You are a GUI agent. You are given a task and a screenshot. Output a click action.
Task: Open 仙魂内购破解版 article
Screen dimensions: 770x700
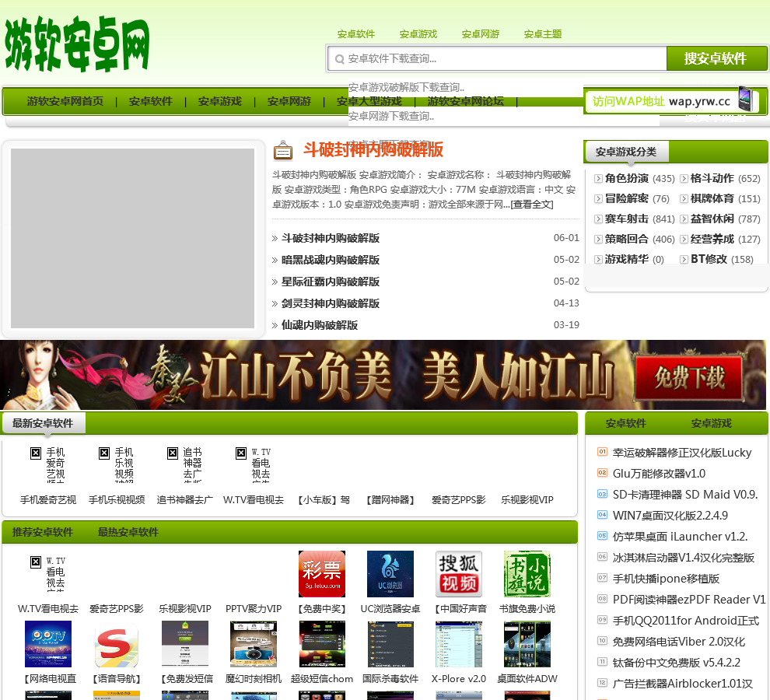(x=320, y=325)
